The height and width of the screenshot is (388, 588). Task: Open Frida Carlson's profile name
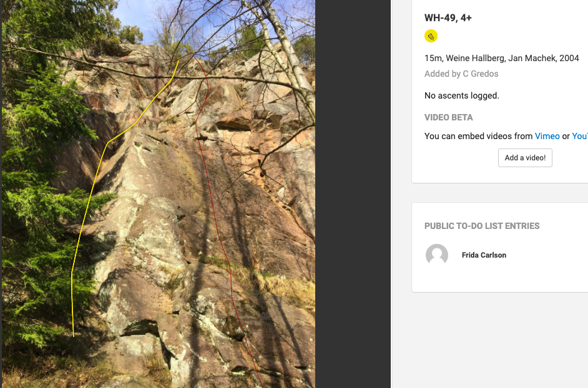coord(484,255)
